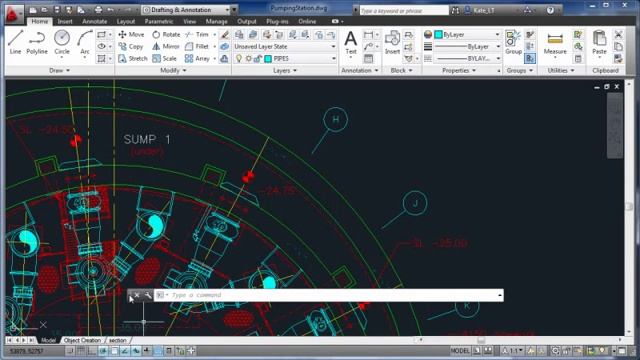Toggle MODEL space button in status bar
640x360 pixels.
(x=460, y=351)
